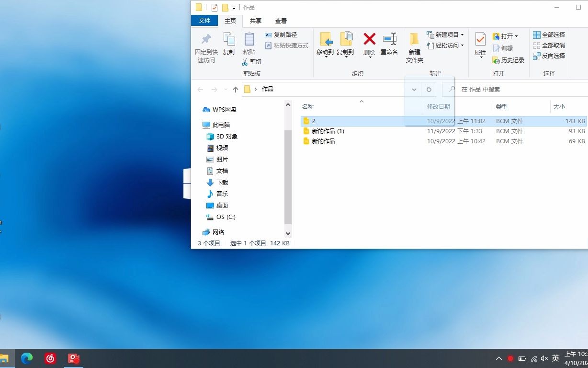Open the address bar history dropdown
The image size is (588, 368).
click(414, 89)
